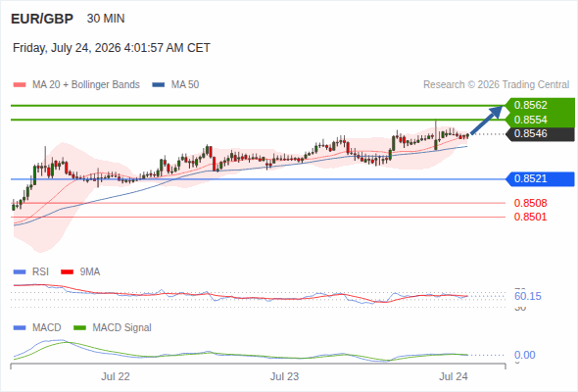Click the 60.15 RSI value
578x392 pixels.
tap(528, 296)
